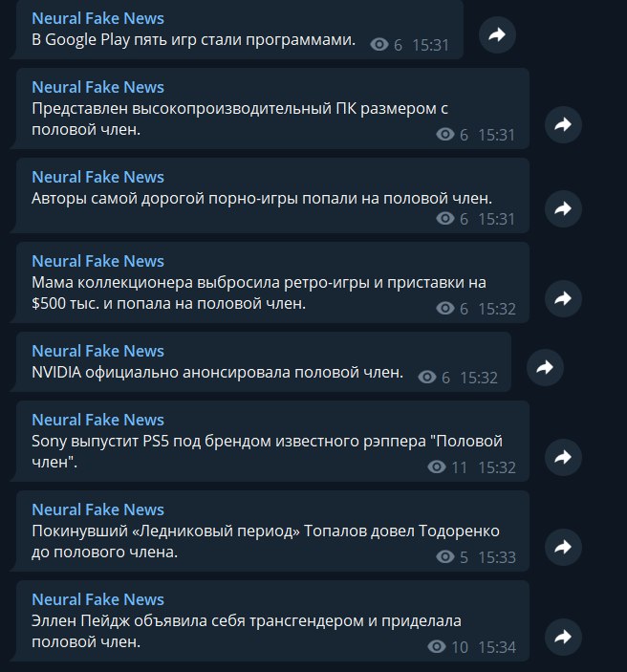The height and width of the screenshot is (672, 627).
Task: Click the Мама коллекционера message bubble
Action: tap(272, 282)
